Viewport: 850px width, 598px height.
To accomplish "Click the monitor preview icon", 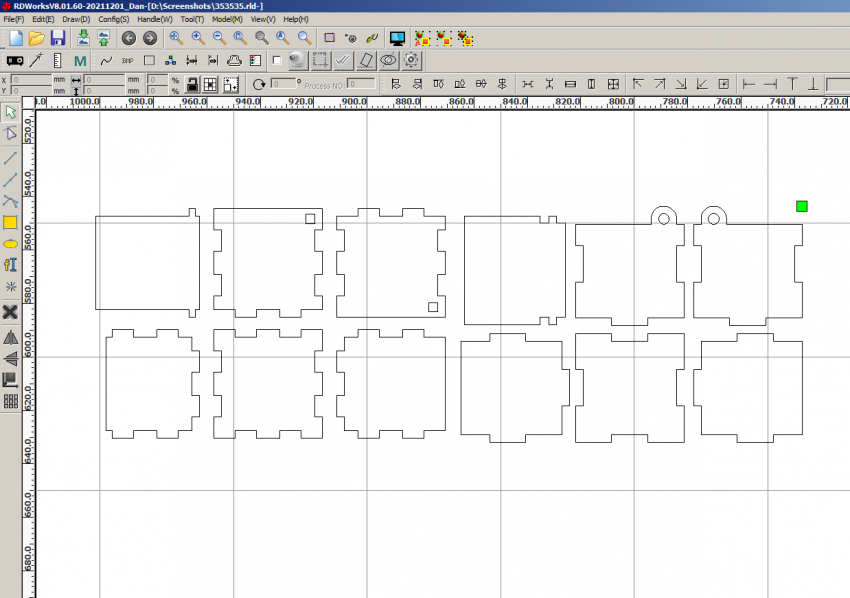I will (397, 38).
